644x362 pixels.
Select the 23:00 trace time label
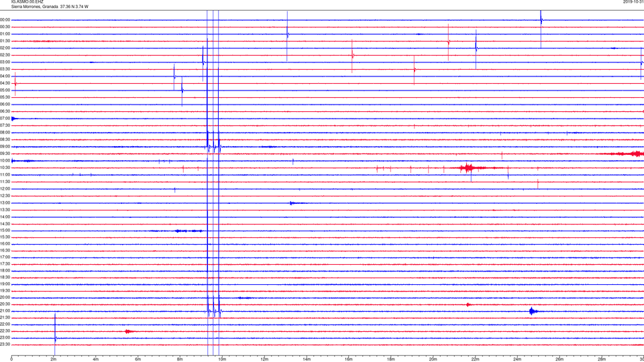[x=5, y=338]
